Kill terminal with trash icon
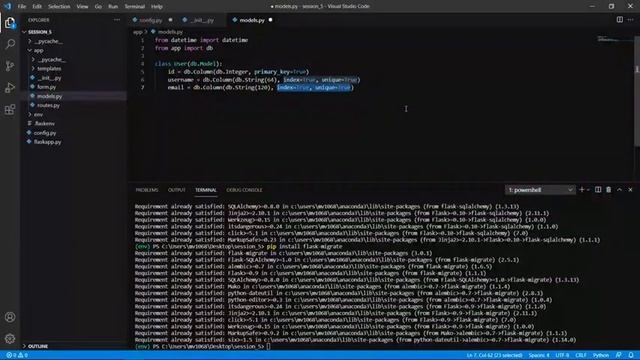Screen dimensions: 640x360 pos(609,190)
